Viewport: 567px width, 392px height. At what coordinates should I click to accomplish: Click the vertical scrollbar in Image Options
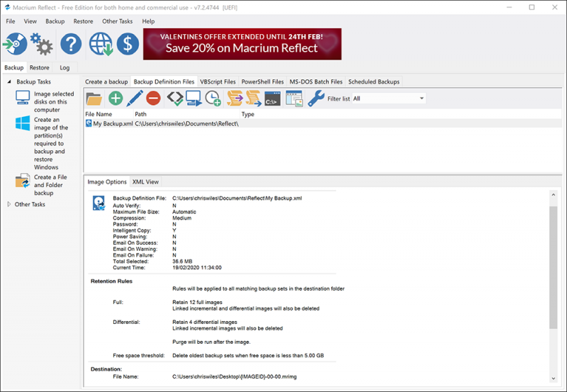pyautogui.click(x=554, y=269)
